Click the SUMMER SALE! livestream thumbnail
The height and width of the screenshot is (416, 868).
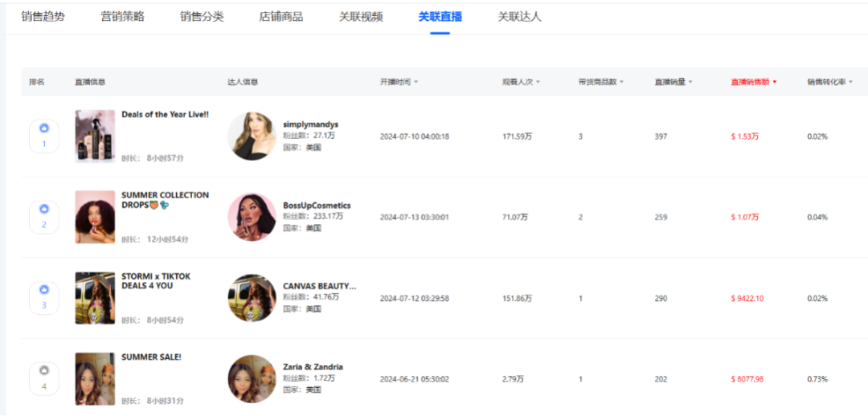pyautogui.click(x=95, y=378)
